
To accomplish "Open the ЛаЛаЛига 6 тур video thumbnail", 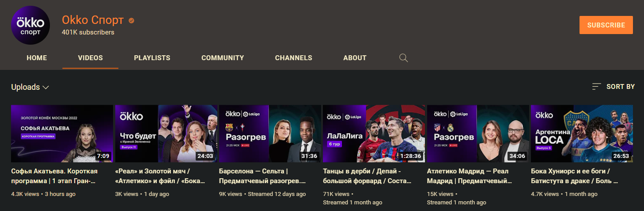I will 374,134.
